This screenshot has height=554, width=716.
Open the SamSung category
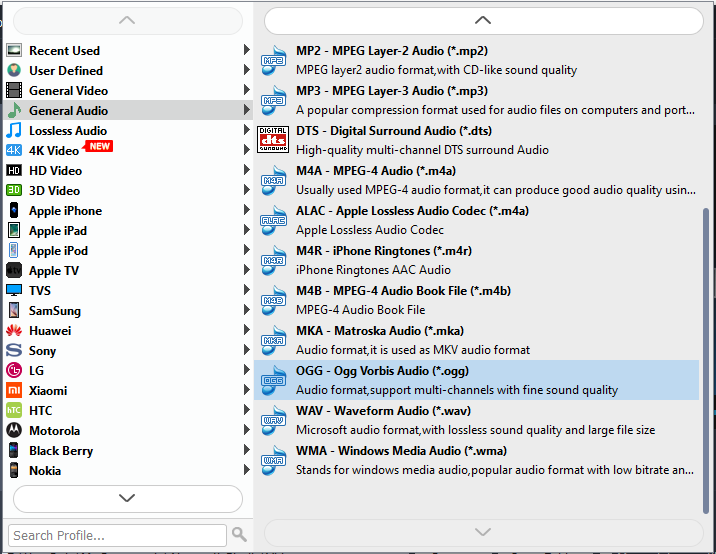[x=128, y=310]
